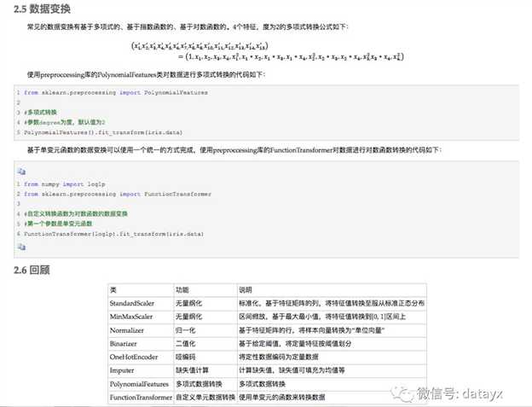The width and height of the screenshot is (532, 407).
Task: Click the heading "2.5 数据变换"
Action: pos(42,9)
